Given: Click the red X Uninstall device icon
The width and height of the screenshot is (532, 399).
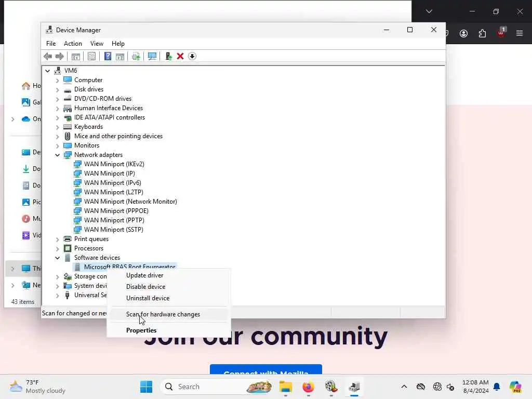Looking at the screenshot, I should pyautogui.click(x=180, y=56).
